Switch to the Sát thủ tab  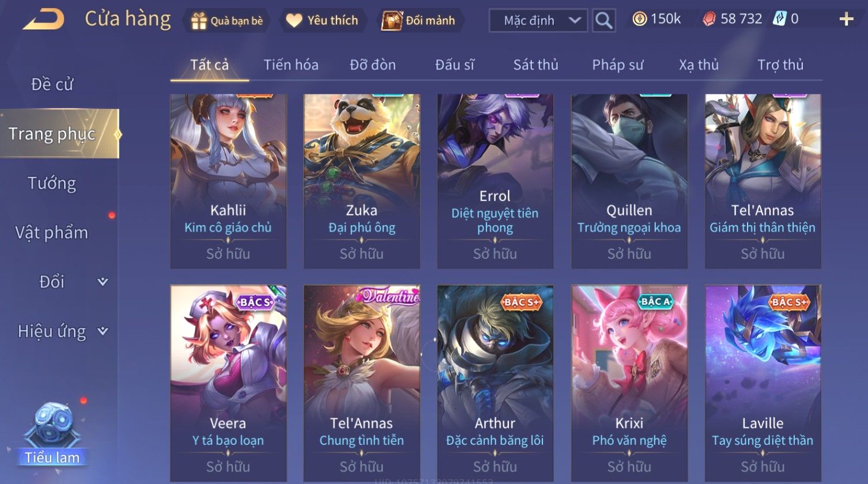pos(535,65)
